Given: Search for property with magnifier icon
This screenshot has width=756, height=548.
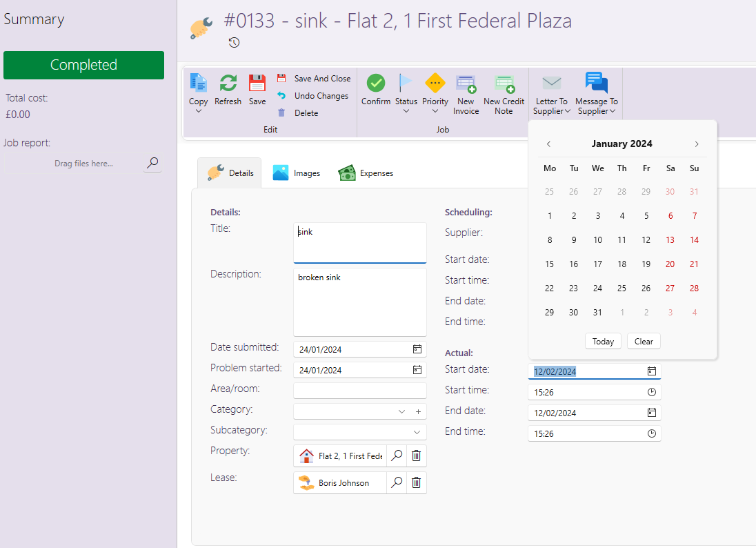Looking at the screenshot, I should [397, 456].
